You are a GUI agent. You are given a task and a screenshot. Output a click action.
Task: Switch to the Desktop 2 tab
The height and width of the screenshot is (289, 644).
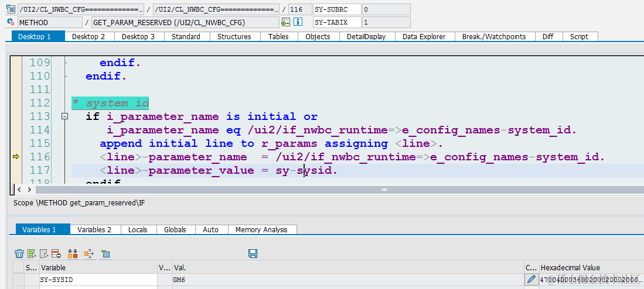[x=88, y=36]
